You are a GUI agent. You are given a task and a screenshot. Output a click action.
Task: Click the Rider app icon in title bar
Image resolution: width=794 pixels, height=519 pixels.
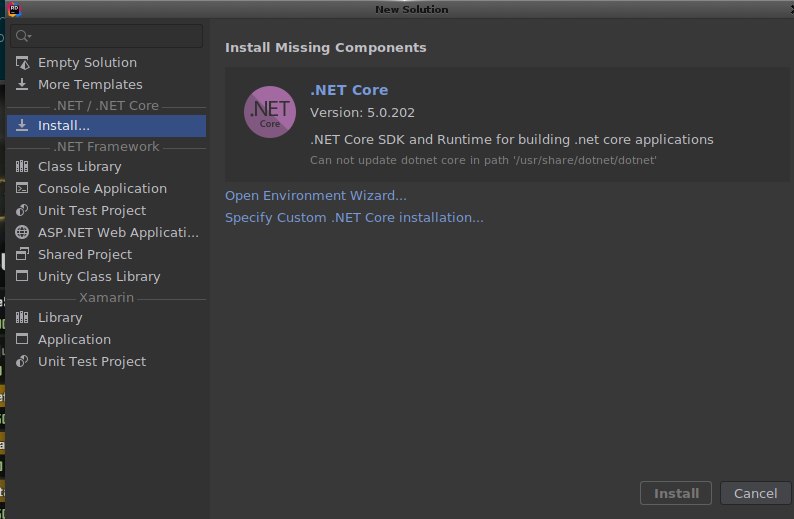(14, 9)
